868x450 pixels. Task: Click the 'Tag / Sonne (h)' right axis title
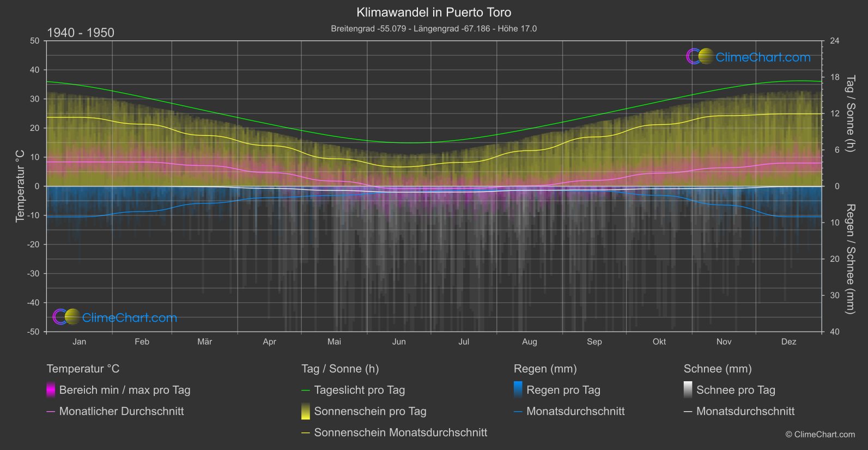[x=850, y=113]
